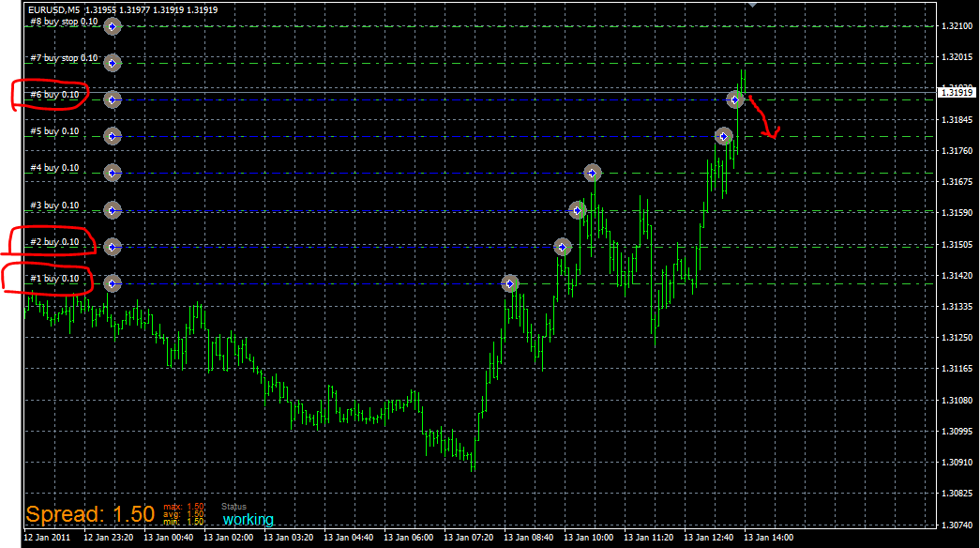Select the fill arrow ending the #4 buy line

point(593,173)
